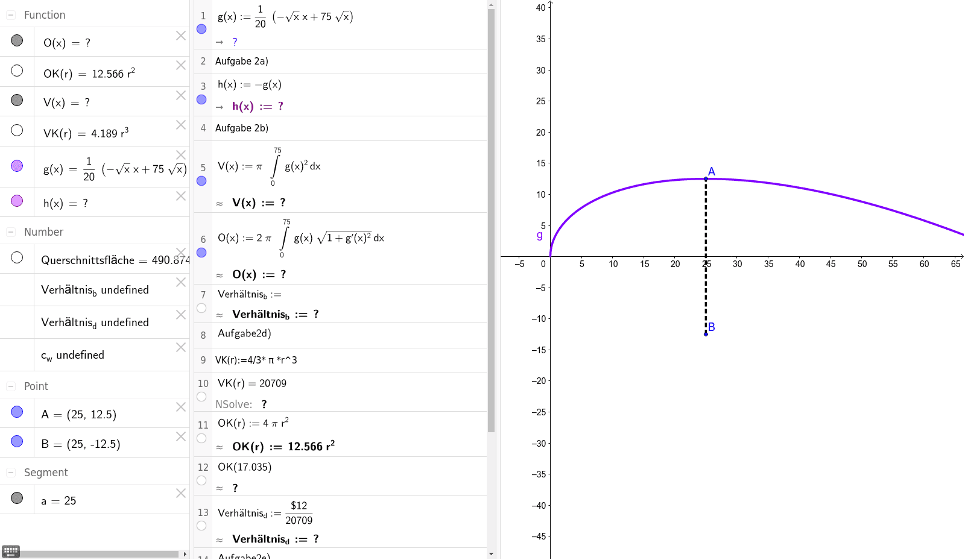965x560 pixels.
Task: Delete the V(x) function row
Action: (180, 95)
